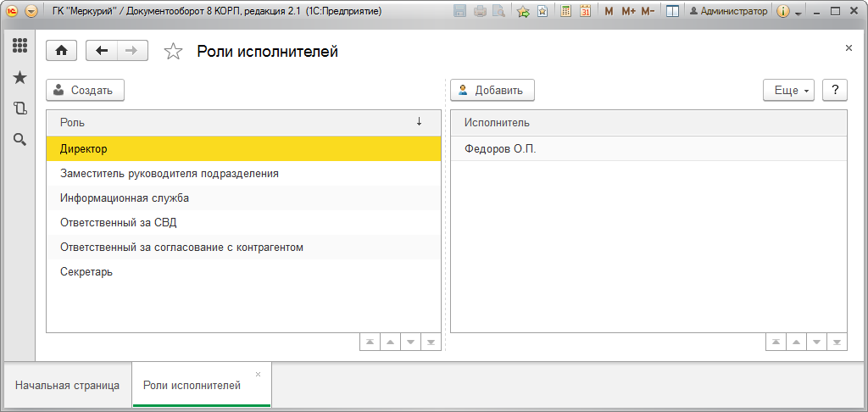Open the calculator icon in title bar
Viewport: 868px width, 412px height.
(565, 10)
